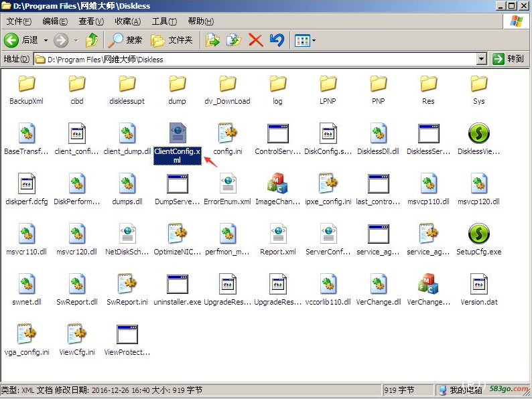Open the Back history dropdown arrow
532x399 pixels.
(46, 40)
